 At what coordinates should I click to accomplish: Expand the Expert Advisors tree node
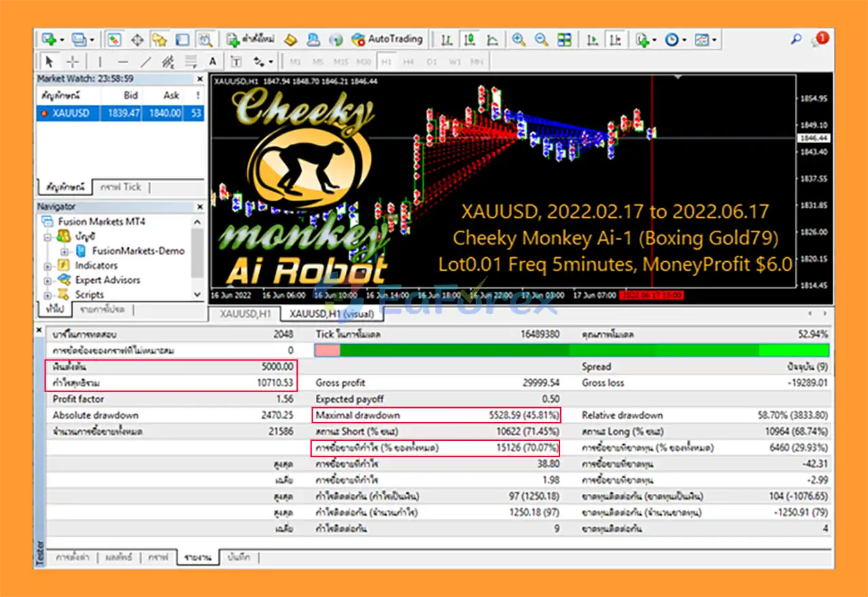click(x=47, y=280)
